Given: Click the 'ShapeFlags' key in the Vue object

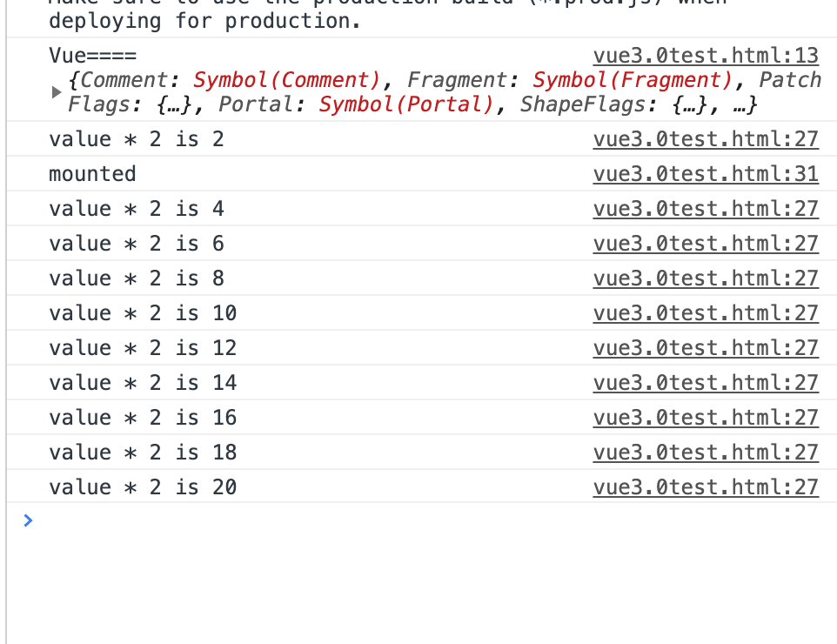Looking at the screenshot, I should point(582,104).
